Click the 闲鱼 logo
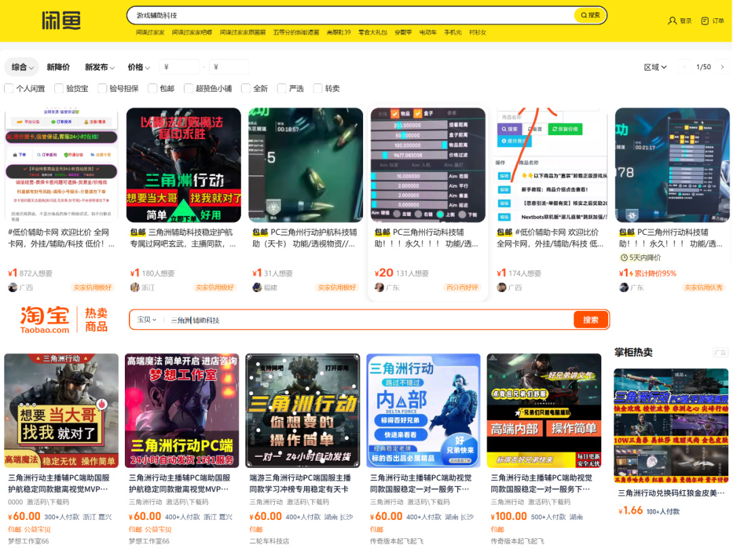The height and width of the screenshot is (560, 733). tap(61, 20)
